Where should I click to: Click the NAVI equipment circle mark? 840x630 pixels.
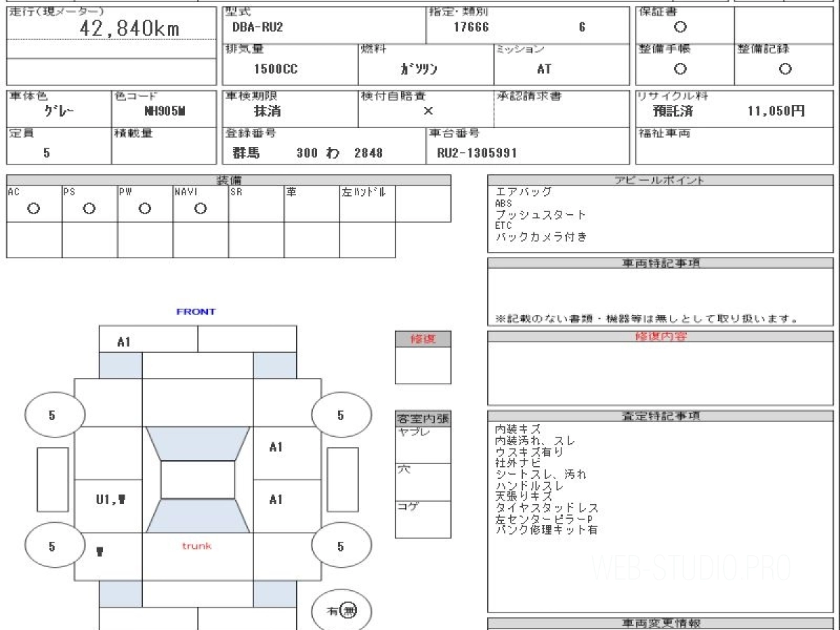pyautogui.click(x=200, y=209)
